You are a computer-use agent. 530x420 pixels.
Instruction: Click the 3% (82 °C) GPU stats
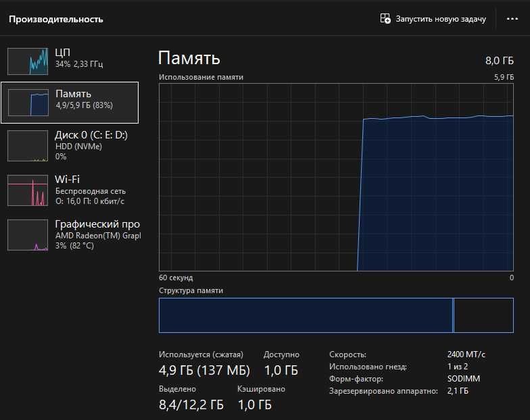pos(74,246)
